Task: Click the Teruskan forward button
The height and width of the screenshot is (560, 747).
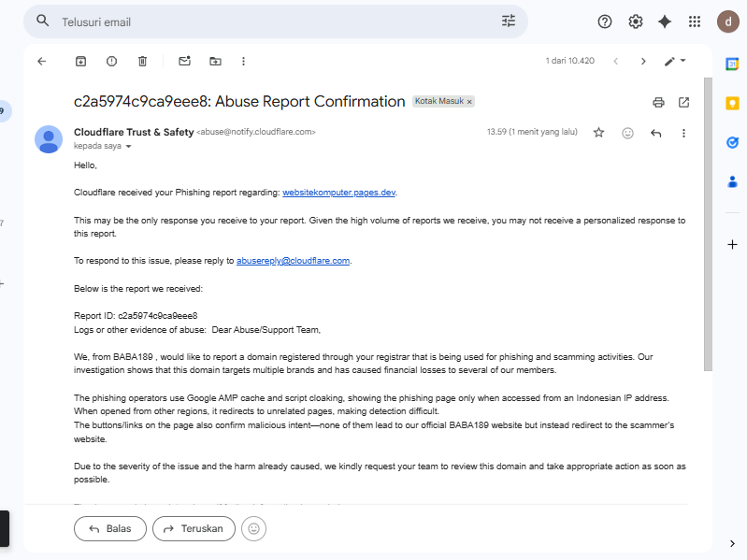Action: (194, 528)
